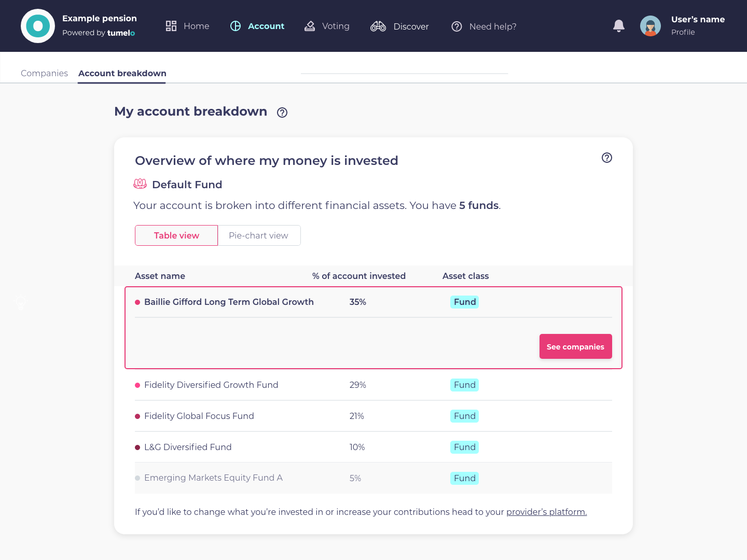Switch to the Companies tab
The width and height of the screenshot is (747, 560).
(44, 73)
